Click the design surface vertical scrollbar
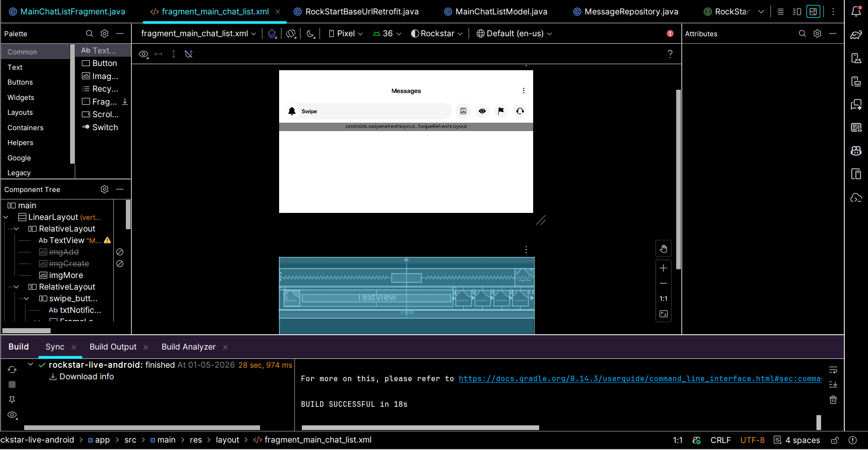The image size is (868, 450). [x=679, y=179]
